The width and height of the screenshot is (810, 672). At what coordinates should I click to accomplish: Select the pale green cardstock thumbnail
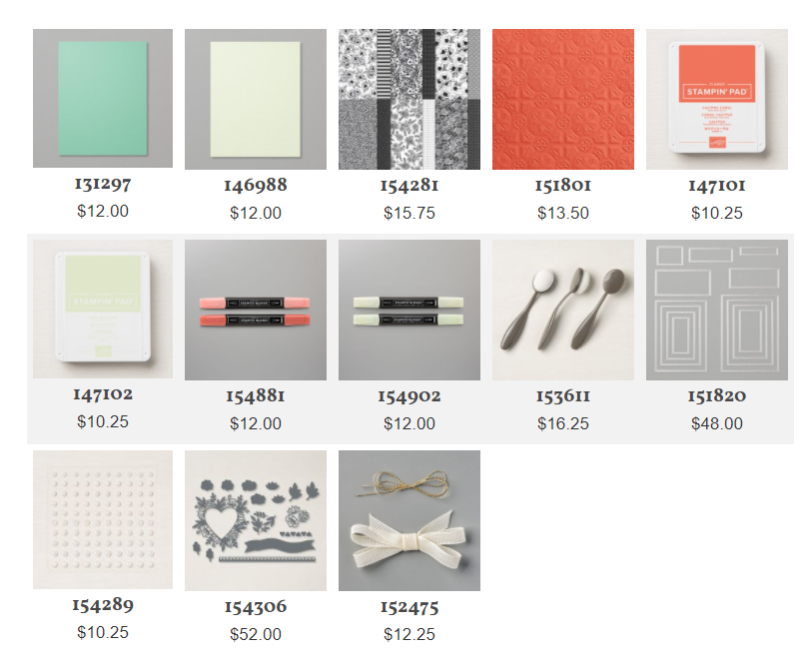coord(256,99)
